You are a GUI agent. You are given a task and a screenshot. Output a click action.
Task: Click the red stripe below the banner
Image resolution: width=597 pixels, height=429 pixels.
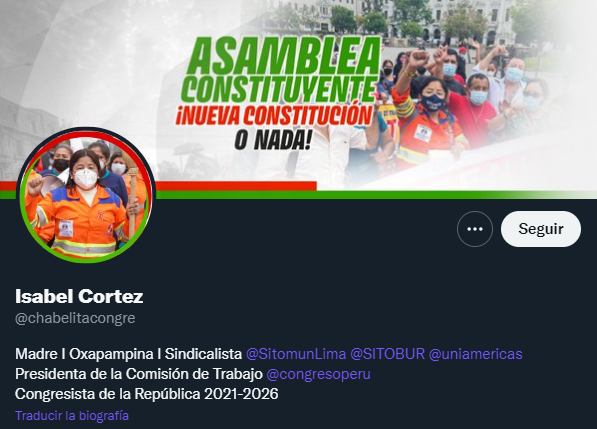click(236, 186)
